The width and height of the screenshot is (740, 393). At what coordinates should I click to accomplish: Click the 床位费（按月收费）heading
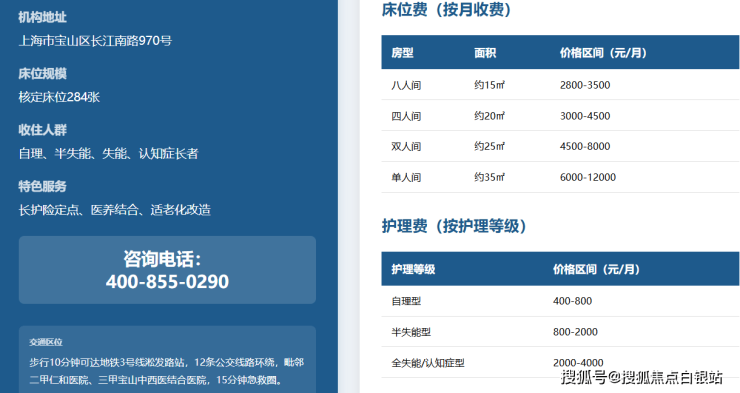pyautogui.click(x=446, y=9)
